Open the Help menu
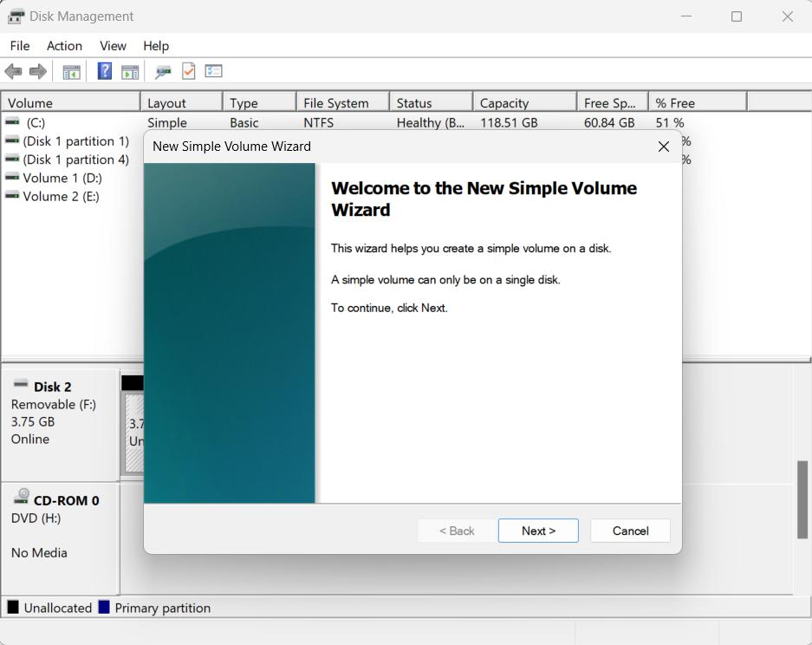 tap(156, 46)
